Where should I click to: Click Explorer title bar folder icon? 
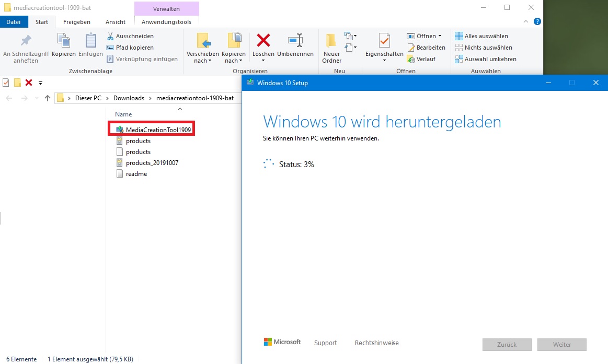pos(7,7)
